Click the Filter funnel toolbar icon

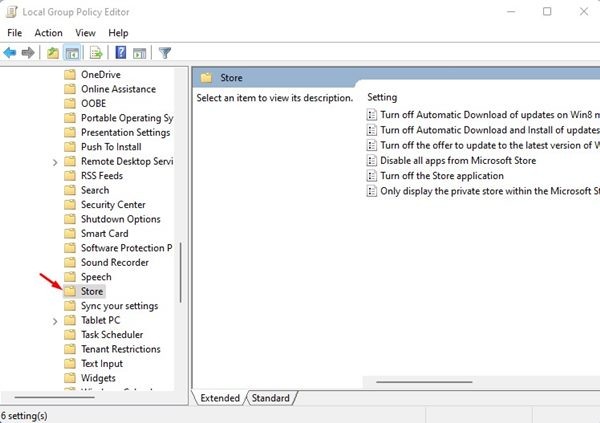[165, 52]
